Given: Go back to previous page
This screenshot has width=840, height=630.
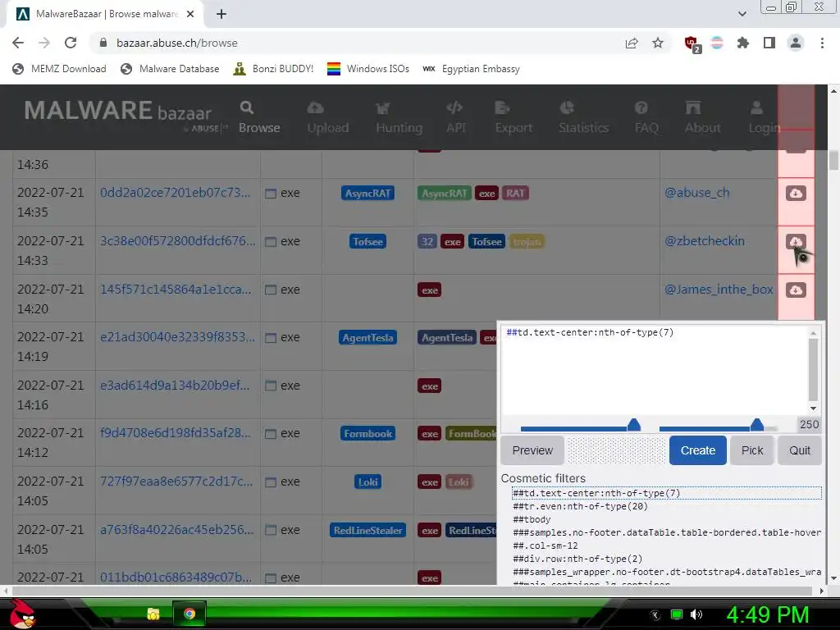Looking at the screenshot, I should coord(18,43).
